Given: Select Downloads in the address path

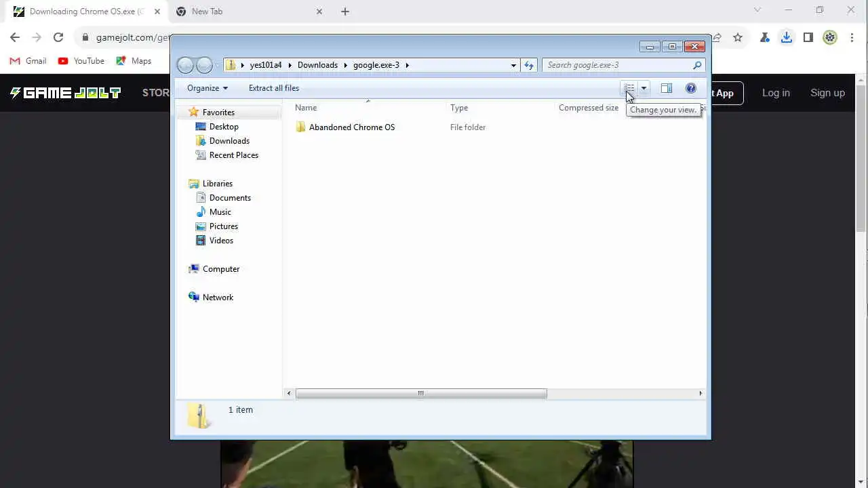Looking at the screenshot, I should click(x=317, y=65).
